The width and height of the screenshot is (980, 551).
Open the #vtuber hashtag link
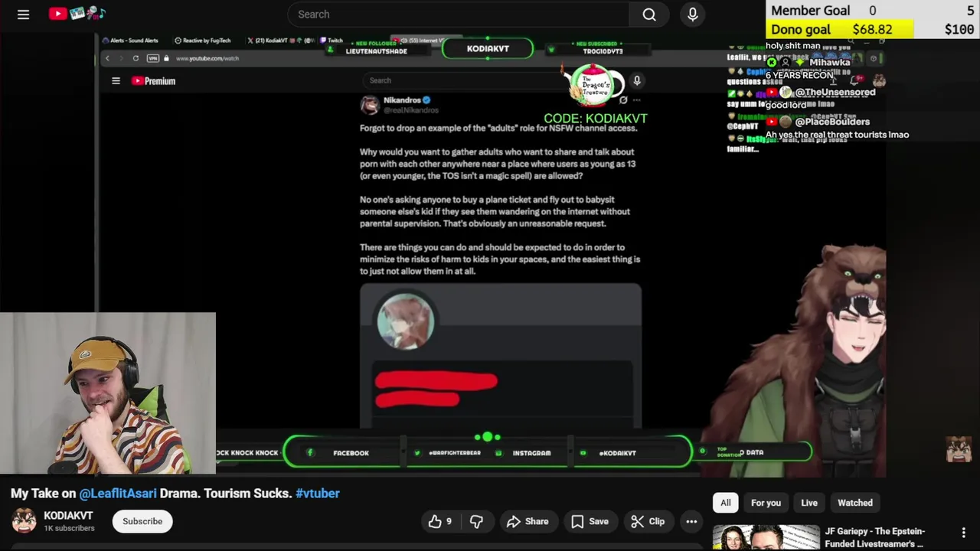[318, 494]
